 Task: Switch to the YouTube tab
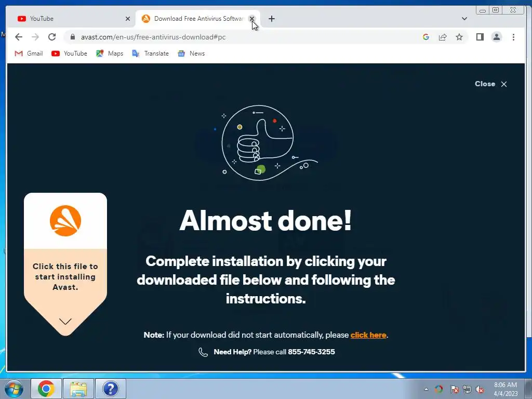[x=71, y=19]
